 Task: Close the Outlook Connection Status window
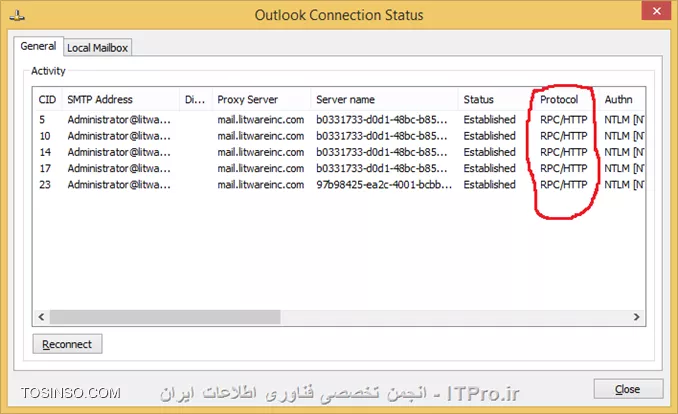click(x=656, y=11)
